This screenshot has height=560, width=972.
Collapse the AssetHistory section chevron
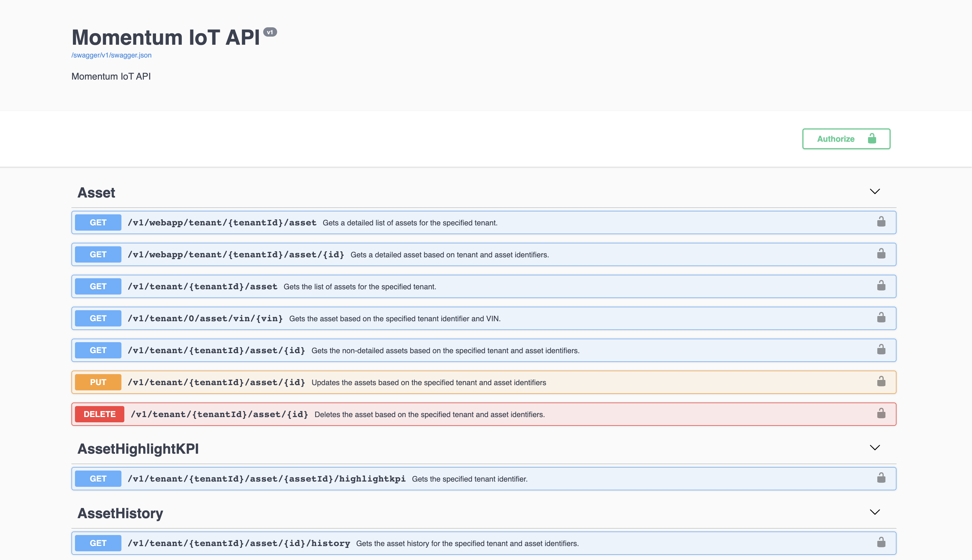click(x=875, y=512)
